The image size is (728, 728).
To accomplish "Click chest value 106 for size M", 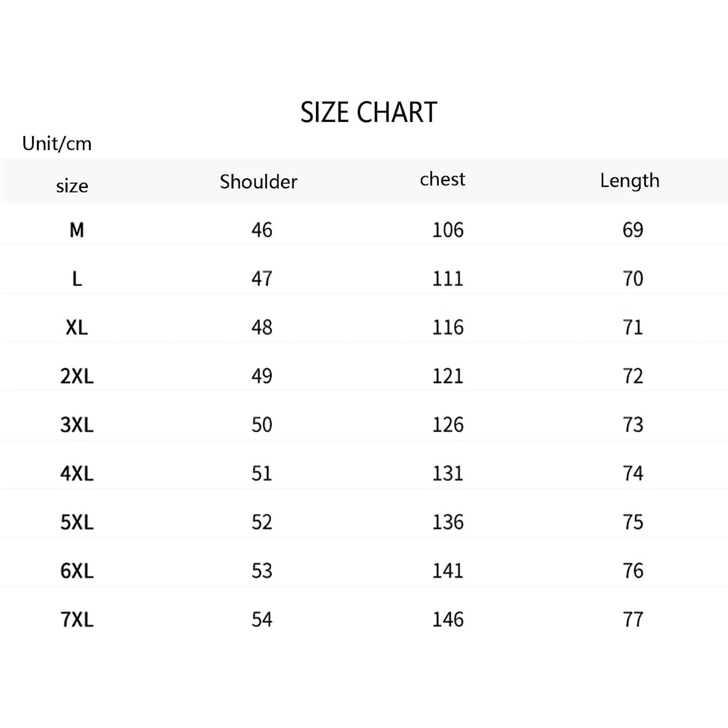I will (x=448, y=230).
